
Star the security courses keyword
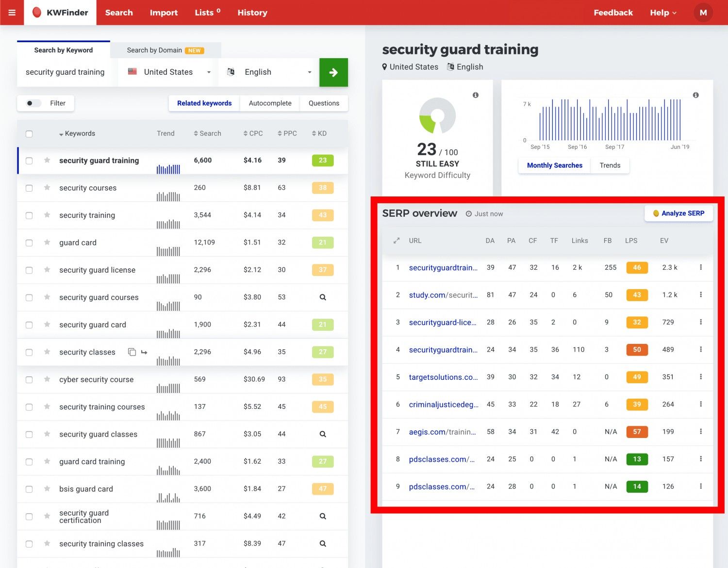tap(47, 188)
